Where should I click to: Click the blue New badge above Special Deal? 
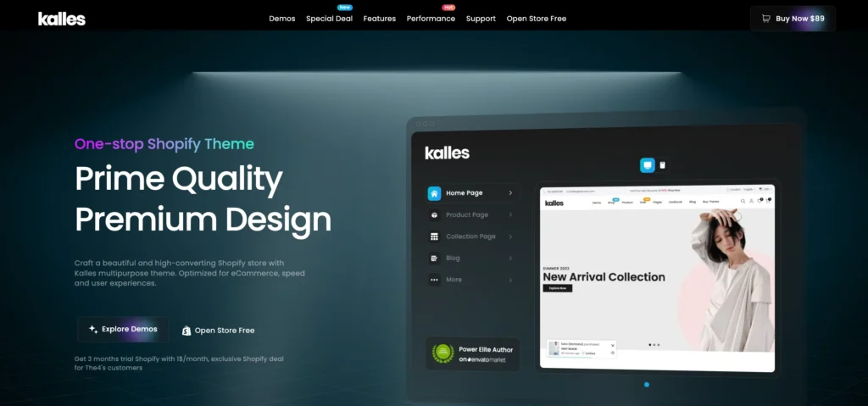click(x=345, y=7)
